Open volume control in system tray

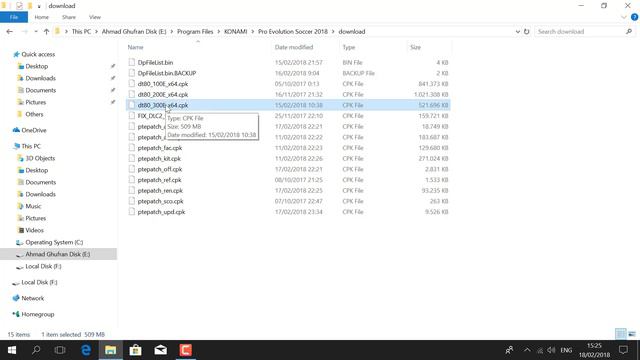click(x=551, y=350)
